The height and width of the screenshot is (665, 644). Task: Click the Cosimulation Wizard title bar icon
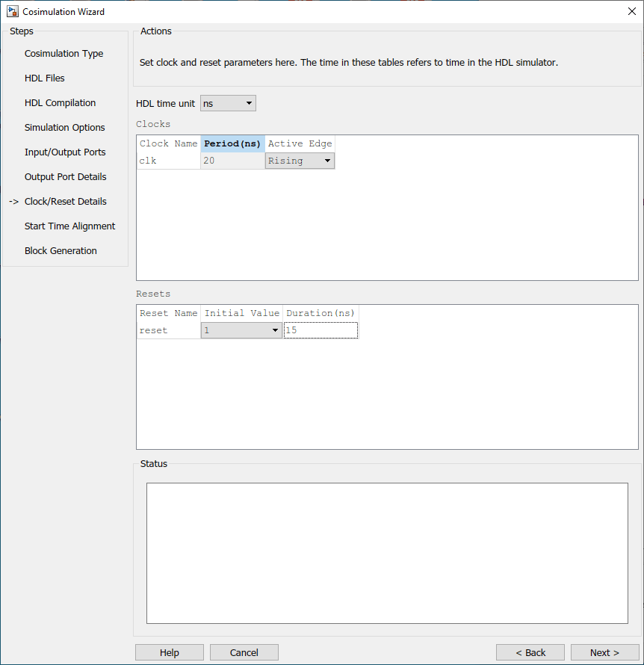[13, 11]
